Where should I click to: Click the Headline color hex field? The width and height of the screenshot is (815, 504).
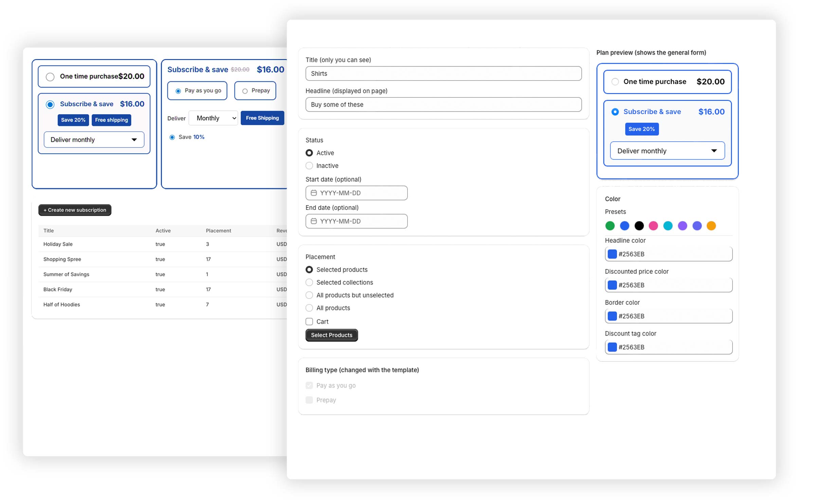click(x=668, y=254)
